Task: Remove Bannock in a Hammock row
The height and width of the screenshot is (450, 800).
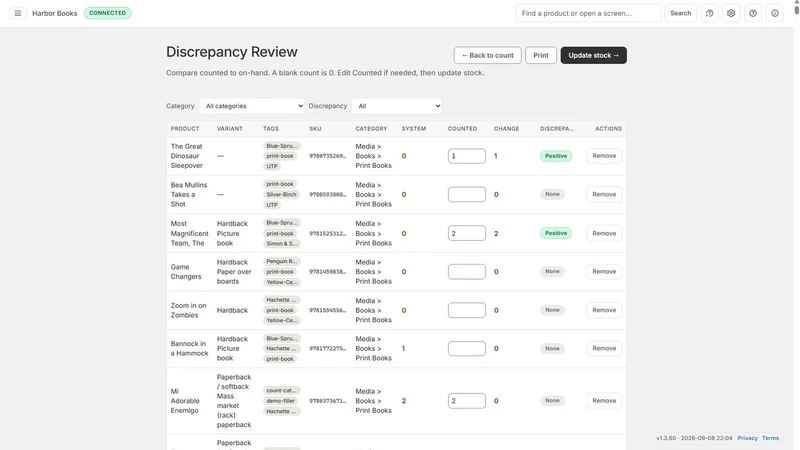Action: [x=604, y=348]
